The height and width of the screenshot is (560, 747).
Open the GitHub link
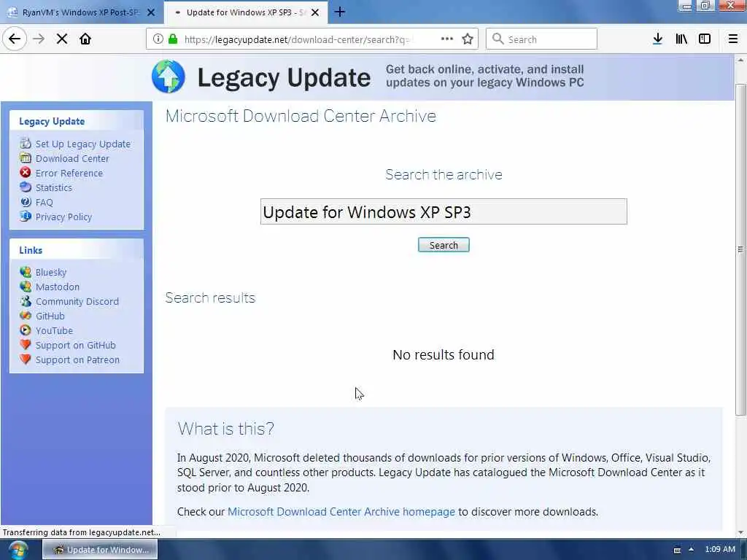[50, 316]
